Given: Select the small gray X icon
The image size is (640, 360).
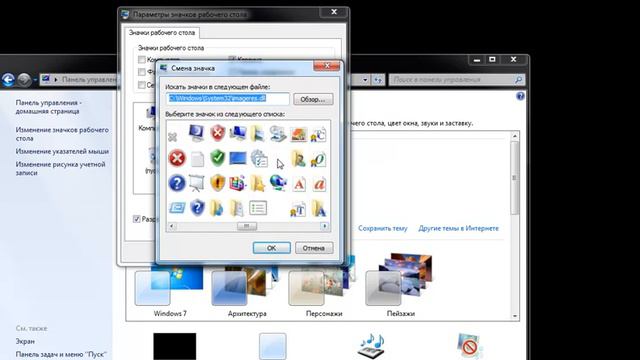Looking at the screenshot, I should pyautogui.click(x=173, y=137).
